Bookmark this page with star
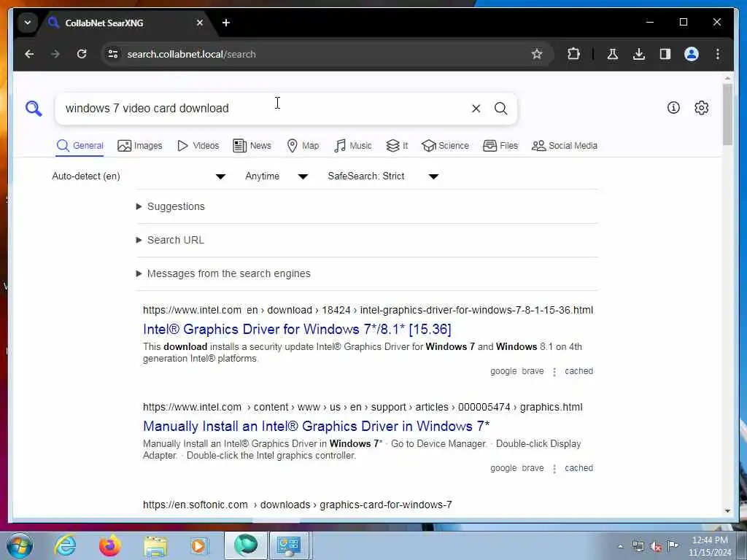This screenshot has height=560, width=747. pyautogui.click(x=537, y=54)
